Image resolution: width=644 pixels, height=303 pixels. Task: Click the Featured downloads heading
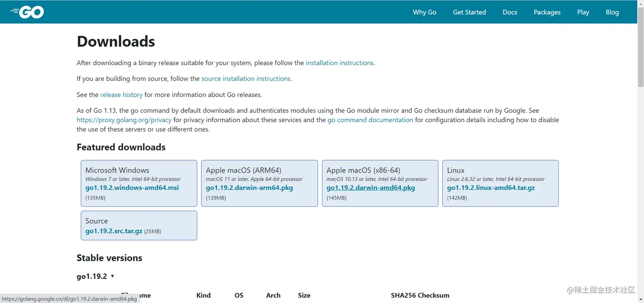[x=121, y=147]
